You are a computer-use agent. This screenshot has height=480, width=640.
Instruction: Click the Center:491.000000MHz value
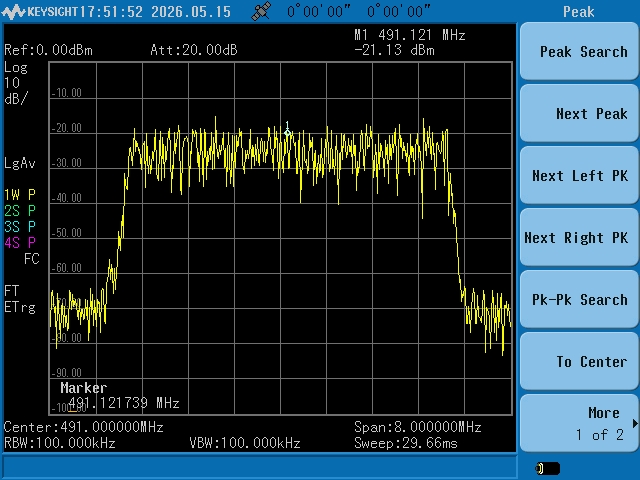84,427
